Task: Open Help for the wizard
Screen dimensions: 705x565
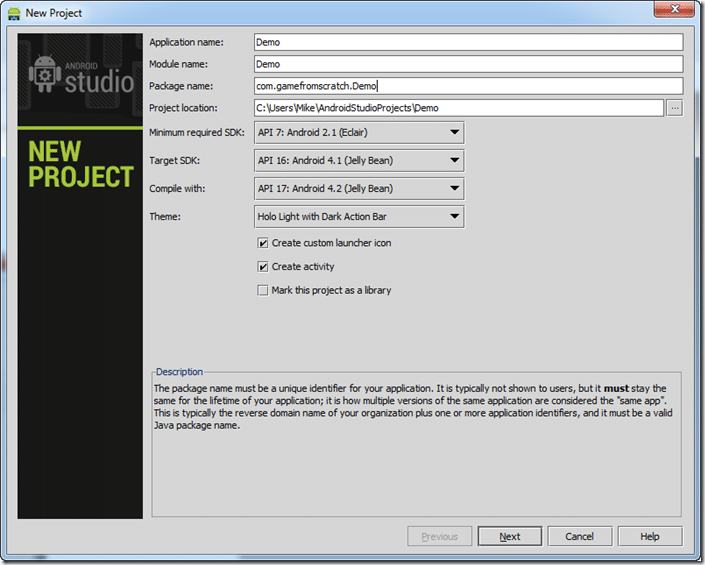Action: [650, 536]
